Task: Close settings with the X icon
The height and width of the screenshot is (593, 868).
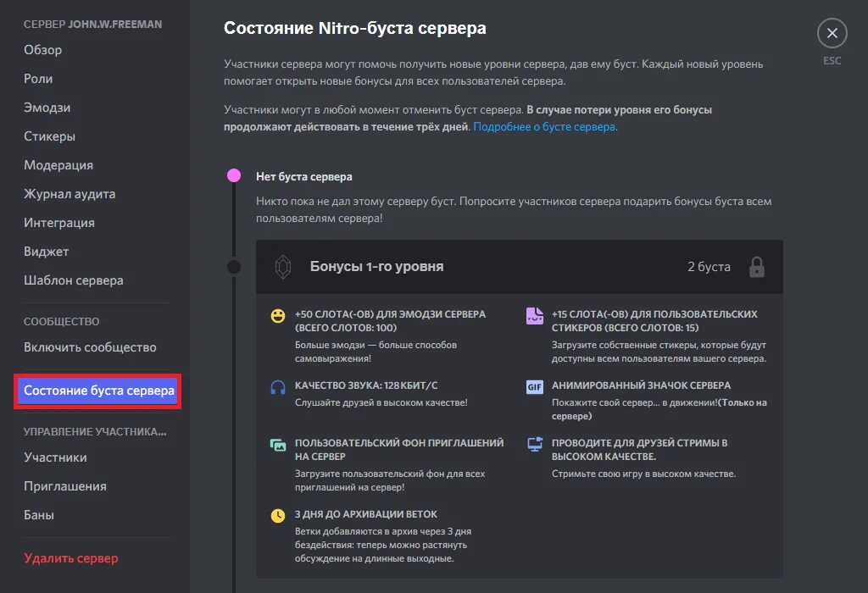Action: 832,33
